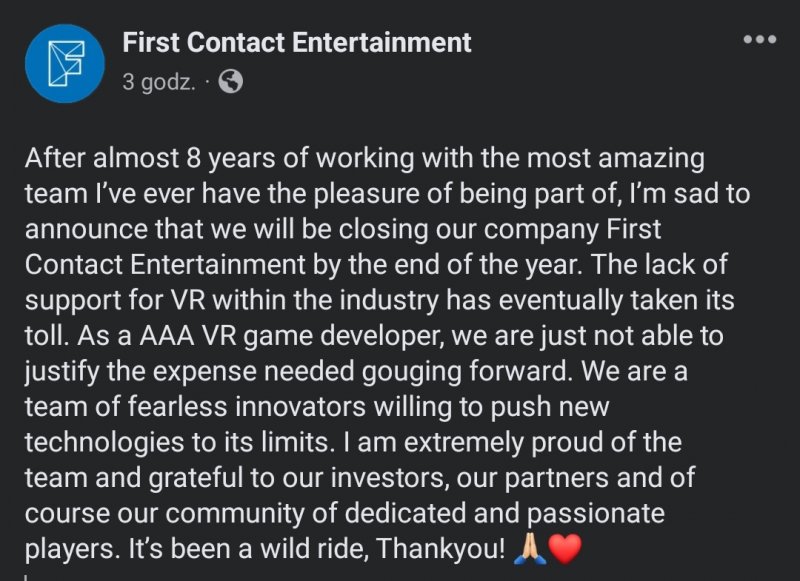This screenshot has width=800, height=581.
Task: Open the First Contact Entertainment page name
Action: [296, 42]
